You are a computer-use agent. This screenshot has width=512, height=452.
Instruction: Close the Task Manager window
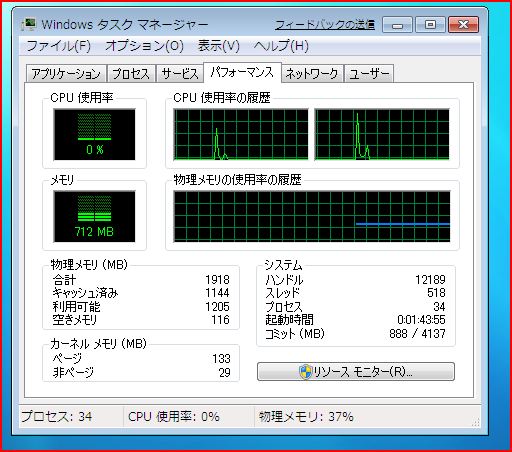(463, 25)
